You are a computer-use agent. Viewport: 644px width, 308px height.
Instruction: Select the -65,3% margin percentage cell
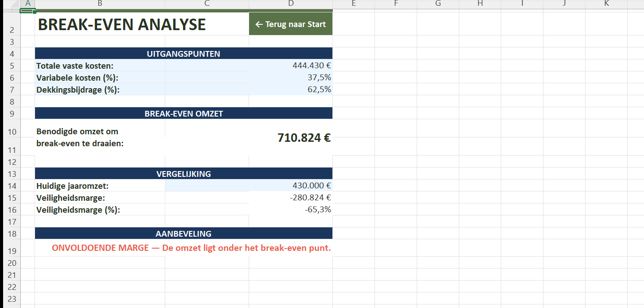(290, 210)
